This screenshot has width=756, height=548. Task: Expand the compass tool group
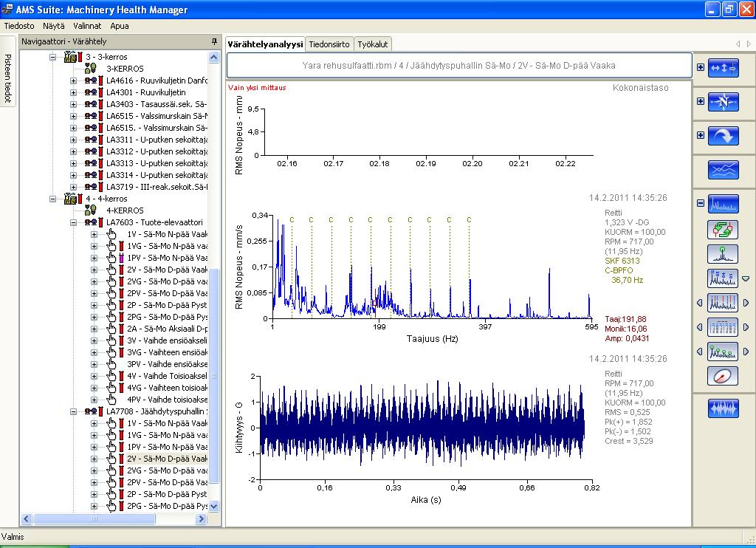tap(701, 101)
